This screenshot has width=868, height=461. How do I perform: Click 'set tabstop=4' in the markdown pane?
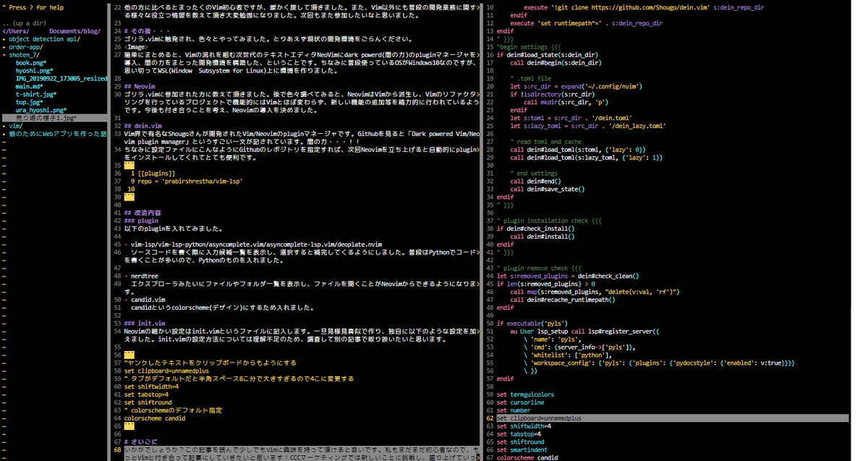pos(146,394)
